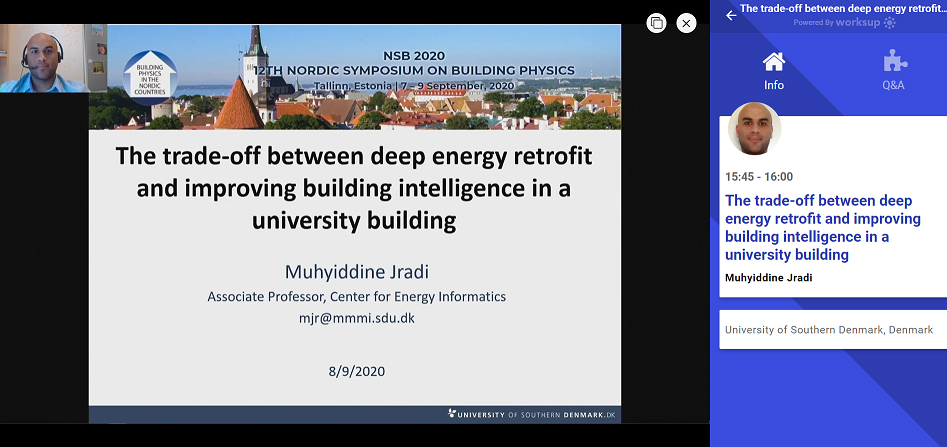The image size is (947, 447).
Task: Click the University of Southern Denmark slide logo
Action: click(x=532, y=413)
